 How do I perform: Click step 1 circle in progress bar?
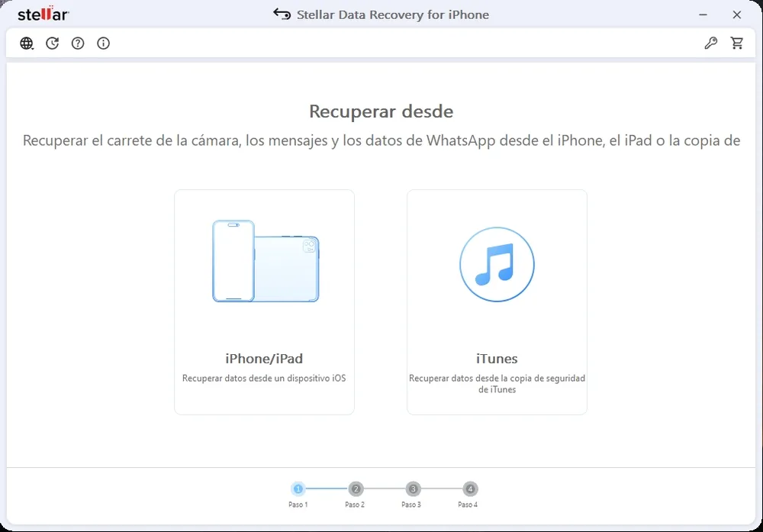click(298, 488)
